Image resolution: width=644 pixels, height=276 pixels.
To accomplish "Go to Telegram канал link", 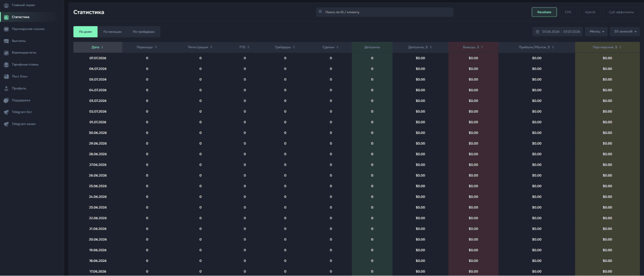I will click(x=24, y=124).
